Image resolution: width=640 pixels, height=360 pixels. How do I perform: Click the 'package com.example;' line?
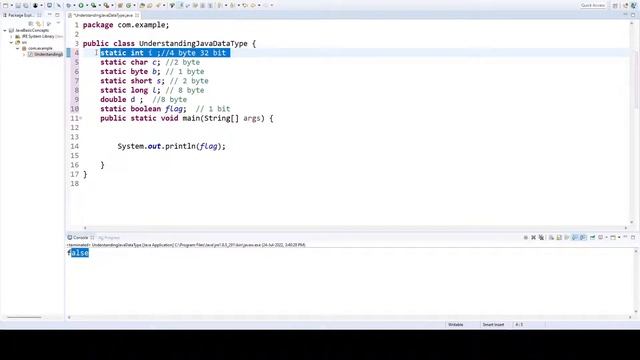coord(126,25)
